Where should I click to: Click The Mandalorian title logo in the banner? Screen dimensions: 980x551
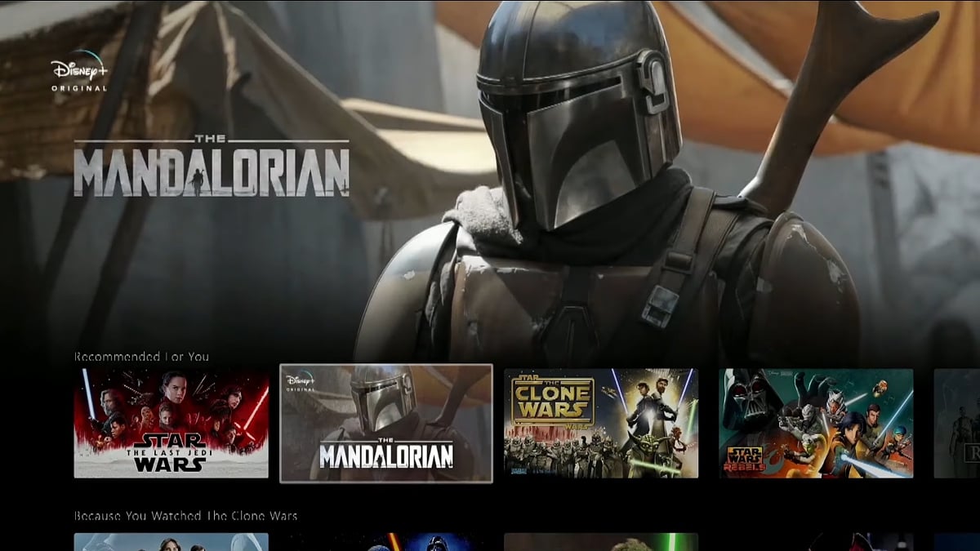pos(212,167)
